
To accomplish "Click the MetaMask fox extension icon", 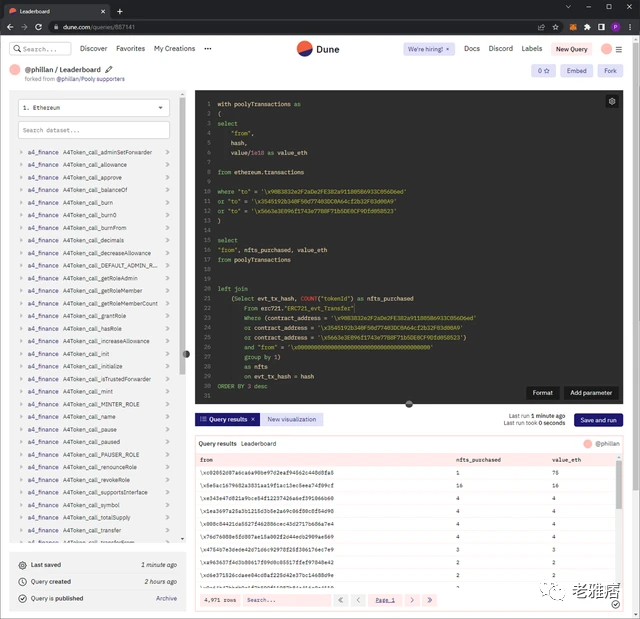I will (x=573, y=27).
